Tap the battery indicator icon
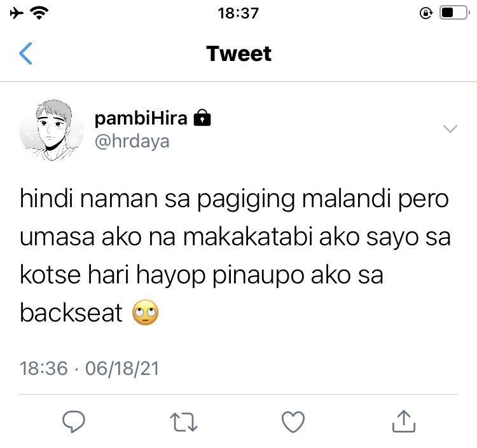 coord(454,13)
